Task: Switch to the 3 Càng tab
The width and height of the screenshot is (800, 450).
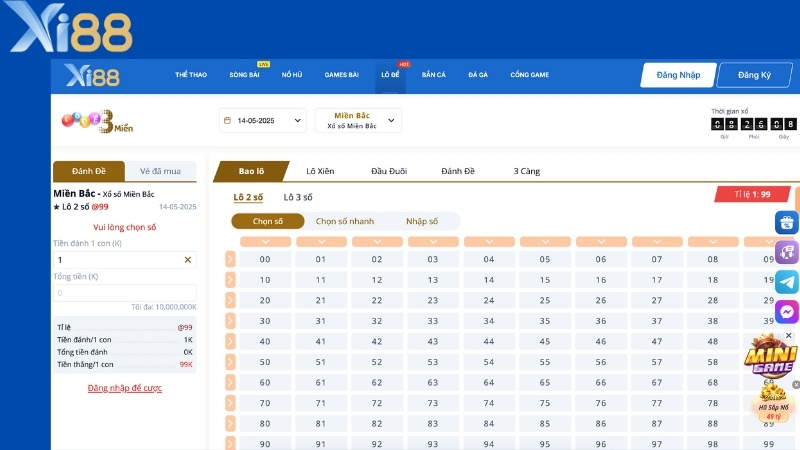Action: click(527, 171)
